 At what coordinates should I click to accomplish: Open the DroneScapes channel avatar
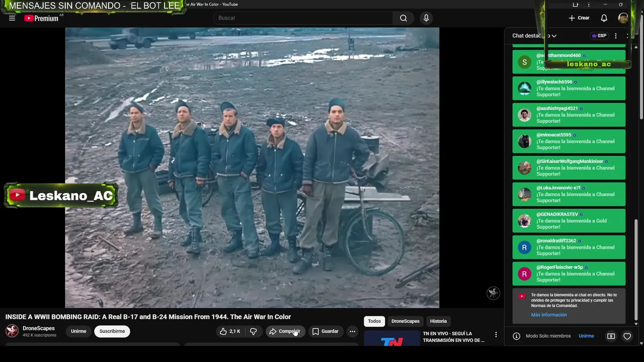tap(12, 331)
